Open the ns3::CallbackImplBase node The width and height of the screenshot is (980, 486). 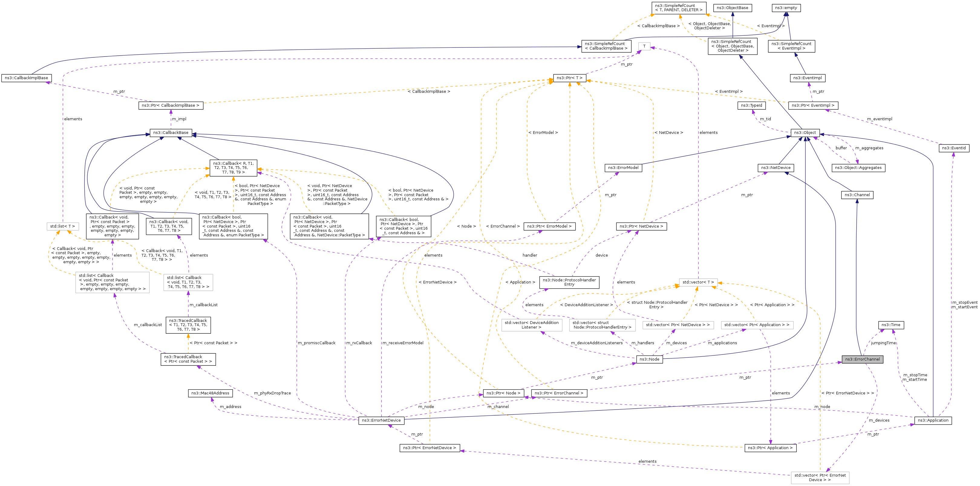[x=26, y=78]
